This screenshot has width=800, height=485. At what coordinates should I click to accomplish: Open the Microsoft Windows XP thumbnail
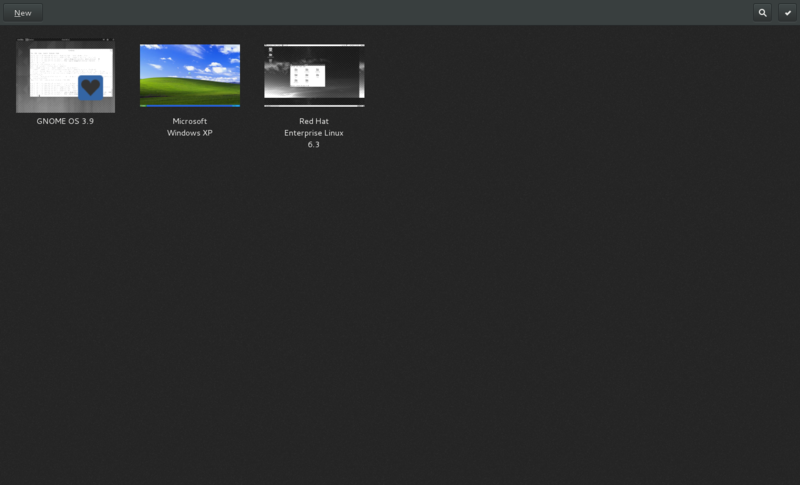[190, 75]
